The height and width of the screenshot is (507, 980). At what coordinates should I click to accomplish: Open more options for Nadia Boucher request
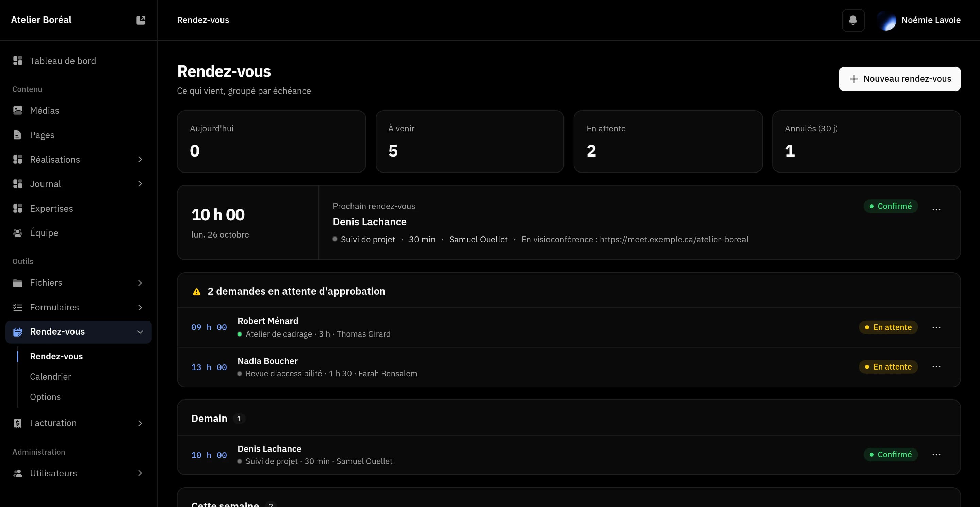(x=936, y=367)
